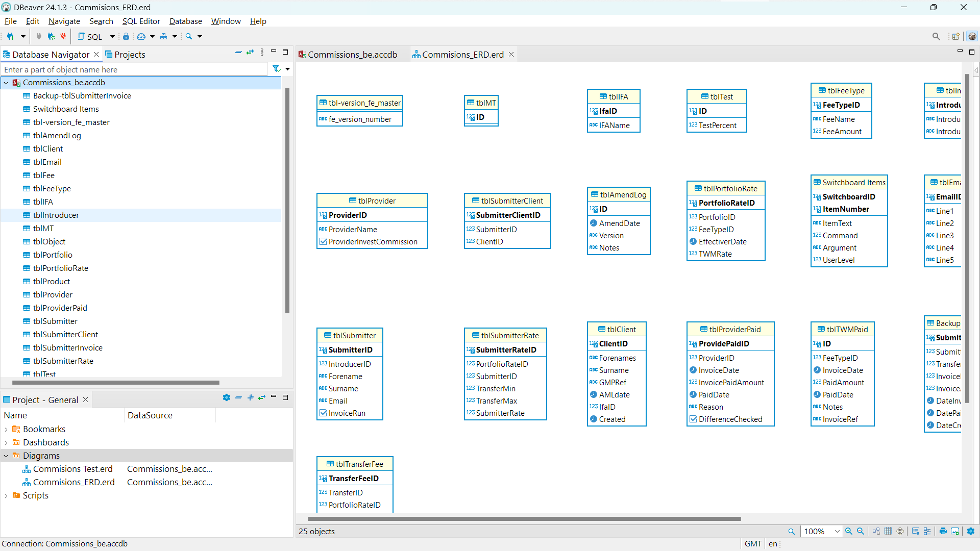Image resolution: width=980 pixels, height=551 pixels.
Task: Collapse the Commissions_be.accdb tree node
Action: pyautogui.click(x=6, y=83)
